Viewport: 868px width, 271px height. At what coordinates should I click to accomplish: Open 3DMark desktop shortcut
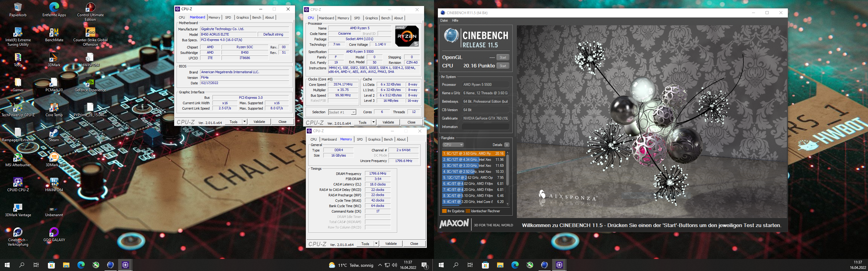point(54,60)
